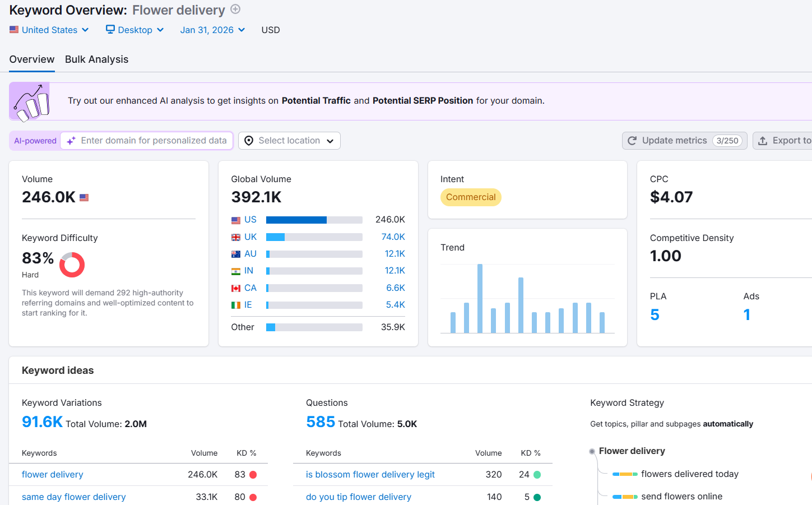Open the Jan 31, 2026 date dropdown
The image size is (812, 505).
tap(212, 30)
